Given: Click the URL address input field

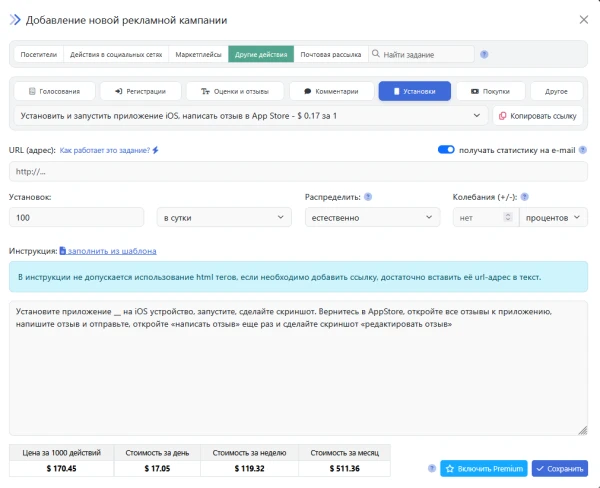Looking at the screenshot, I should pyautogui.click(x=298, y=170).
